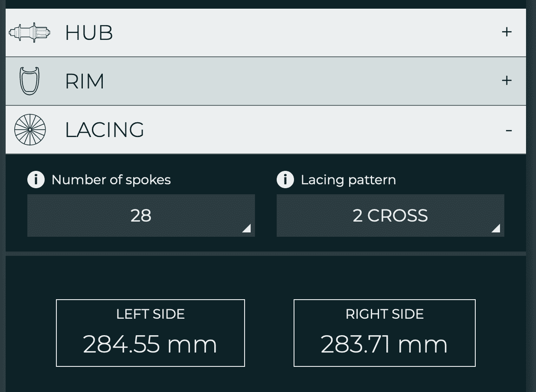Click the RIM section title
The width and height of the screenshot is (536, 392).
(85, 82)
